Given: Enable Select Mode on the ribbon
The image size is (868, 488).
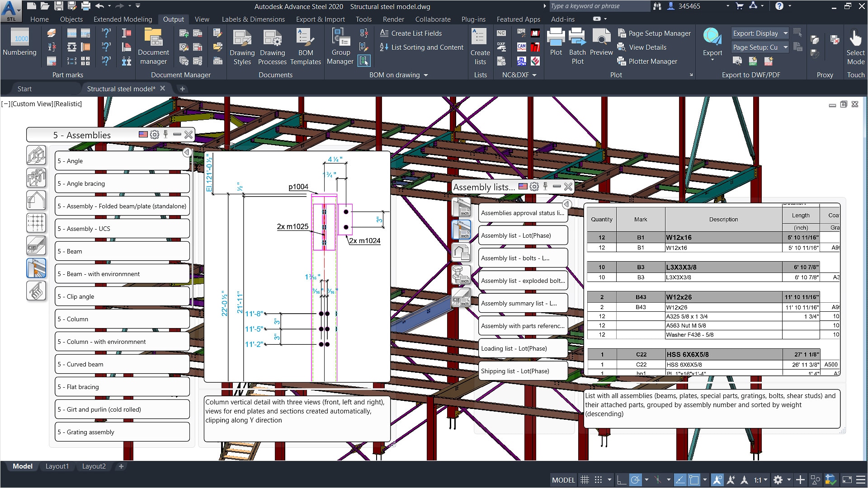Looking at the screenshot, I should click(855, 45).
